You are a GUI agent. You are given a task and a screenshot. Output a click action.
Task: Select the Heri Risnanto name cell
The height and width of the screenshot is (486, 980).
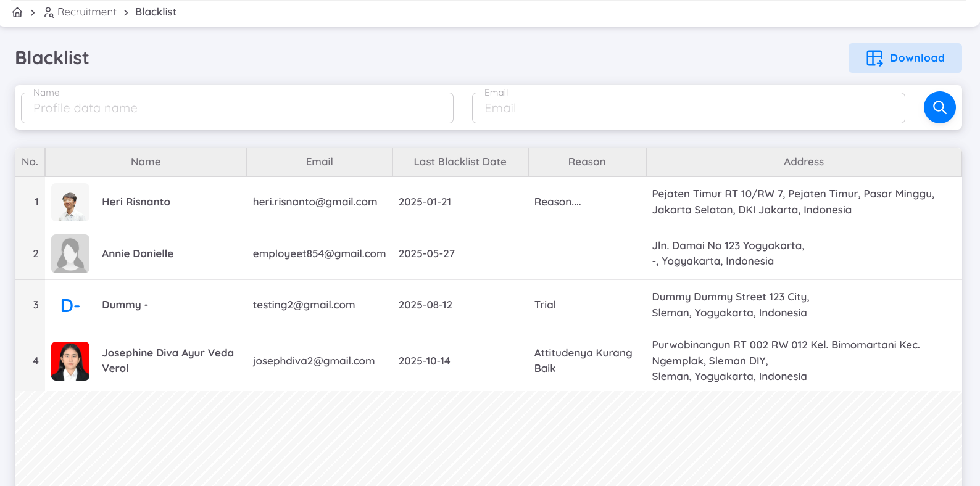(x=136, y=202)
